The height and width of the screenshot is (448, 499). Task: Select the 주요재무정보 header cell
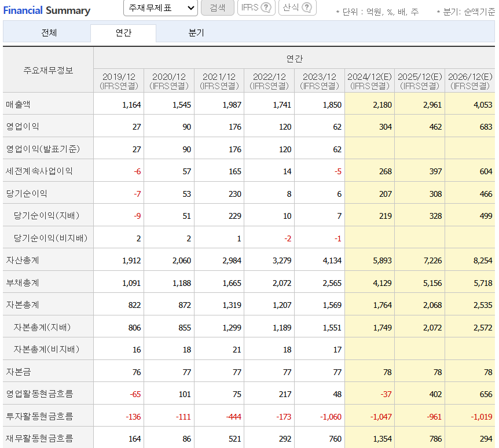tap(47, 68)
